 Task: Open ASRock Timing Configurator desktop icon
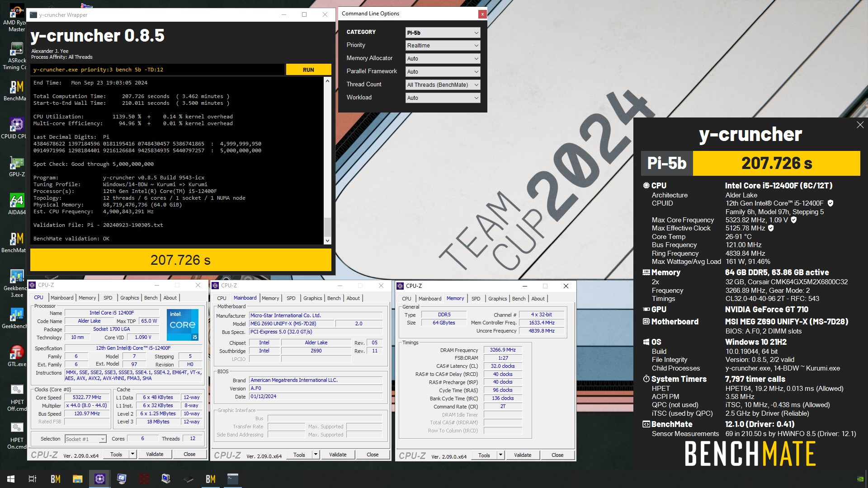(x=16, y=56)
